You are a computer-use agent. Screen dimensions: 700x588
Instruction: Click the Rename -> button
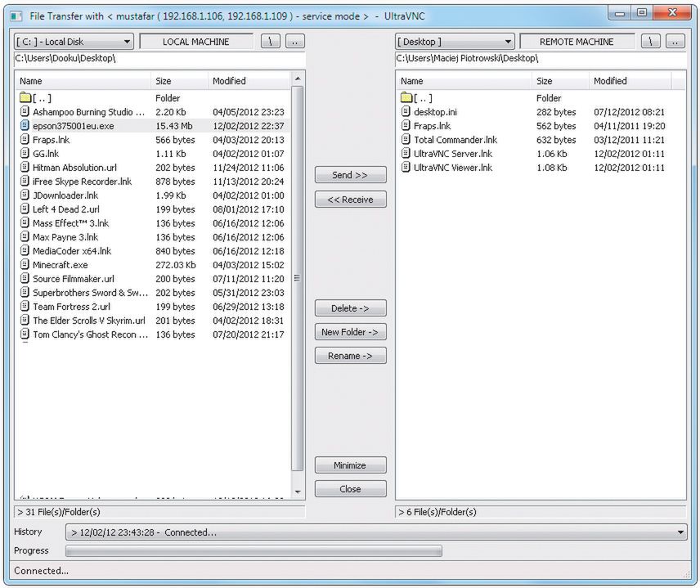tap(351, 356)
